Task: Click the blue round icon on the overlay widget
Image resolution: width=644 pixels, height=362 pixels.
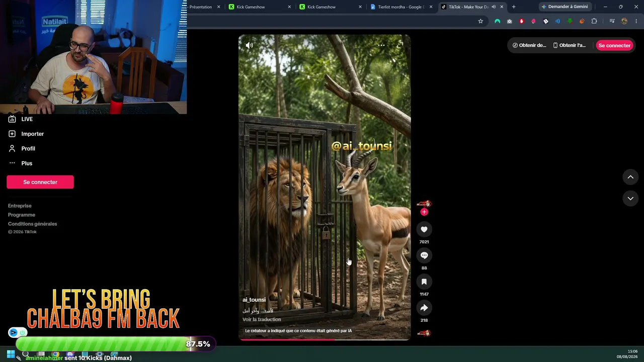Action: [13, 332]
